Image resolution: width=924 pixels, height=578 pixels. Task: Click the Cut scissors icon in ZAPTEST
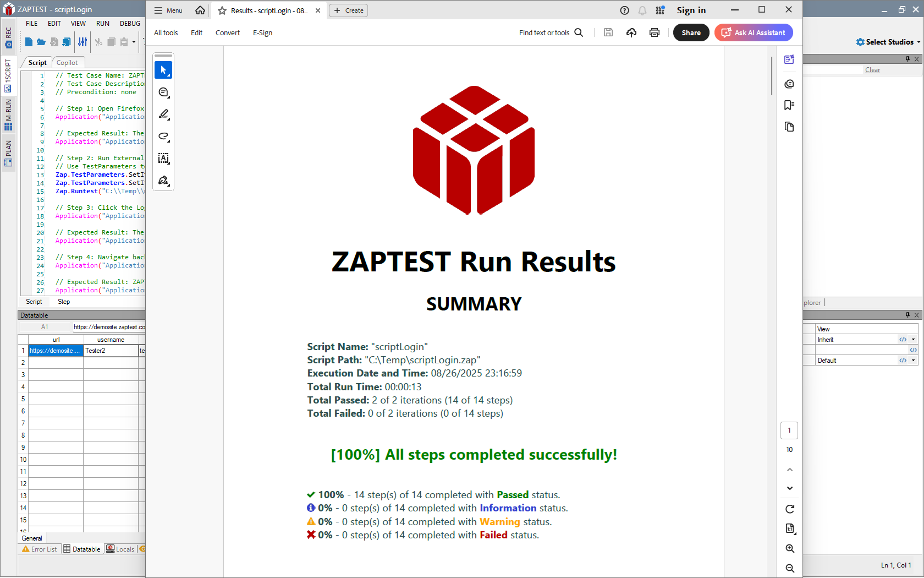[98, 42]
